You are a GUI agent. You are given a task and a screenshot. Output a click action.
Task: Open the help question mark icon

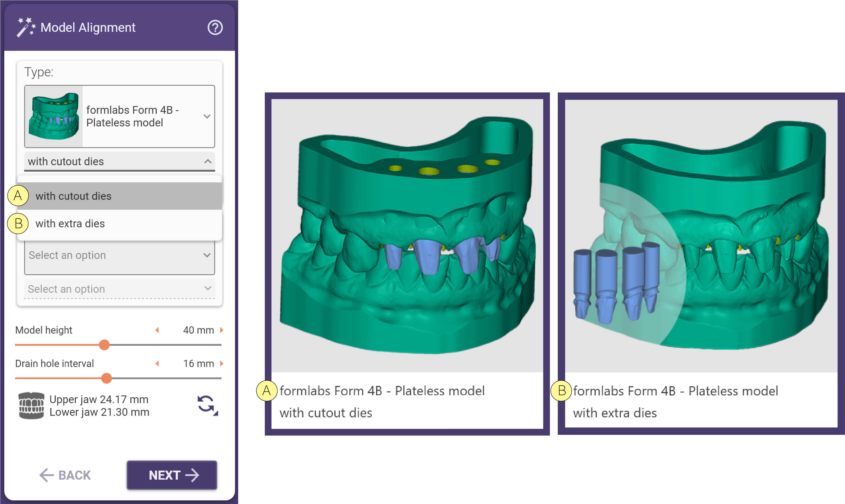click(215, 28)
